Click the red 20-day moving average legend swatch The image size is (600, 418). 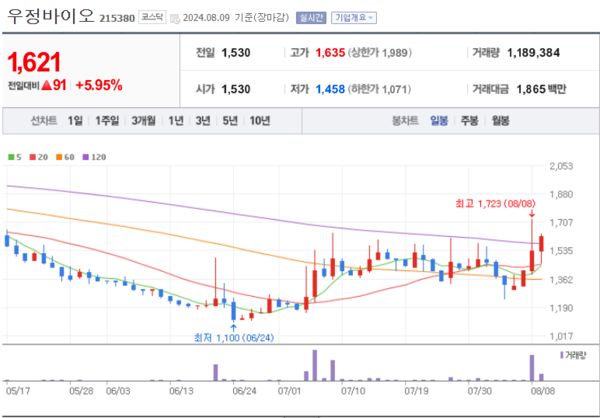coord(33,157)
